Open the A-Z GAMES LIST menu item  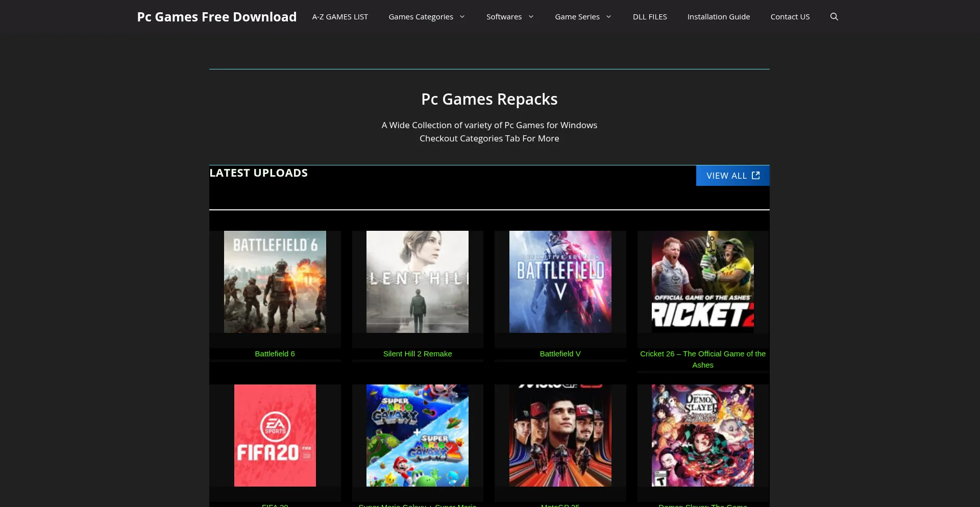[x=340, y=17]
